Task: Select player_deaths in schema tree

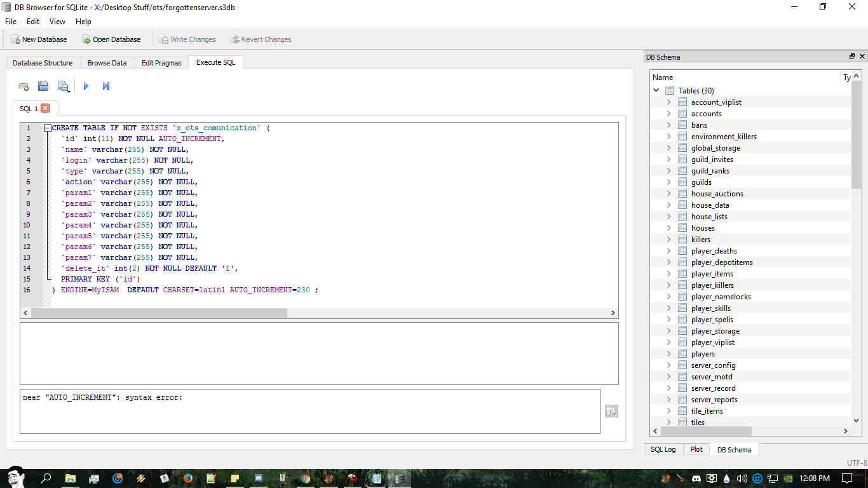Action: pos(714,251)
